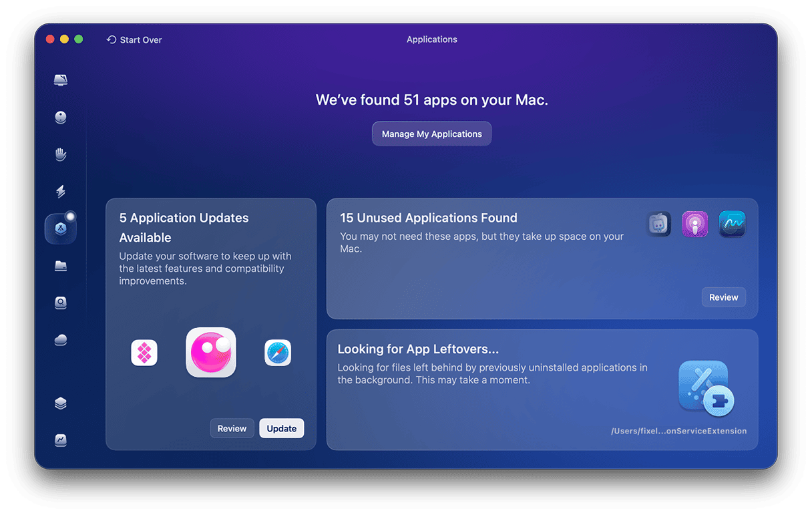Open the Space Lens sidebar icon

(x=61, y=303)
